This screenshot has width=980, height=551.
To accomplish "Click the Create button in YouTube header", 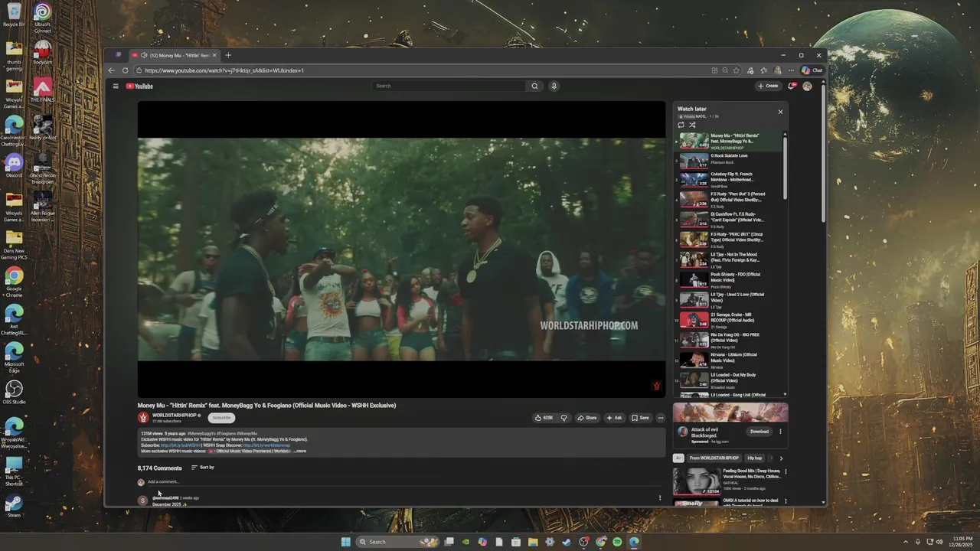I will pos(769,86).
